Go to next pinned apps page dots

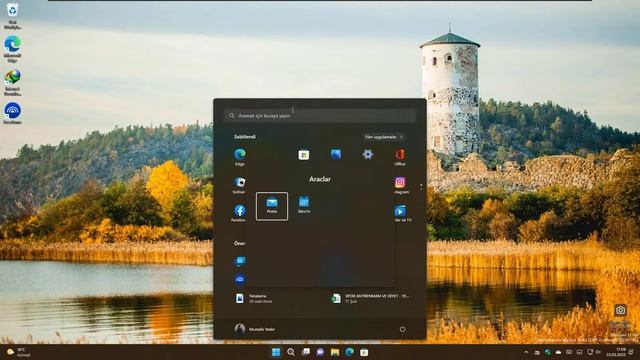(421, 187)
